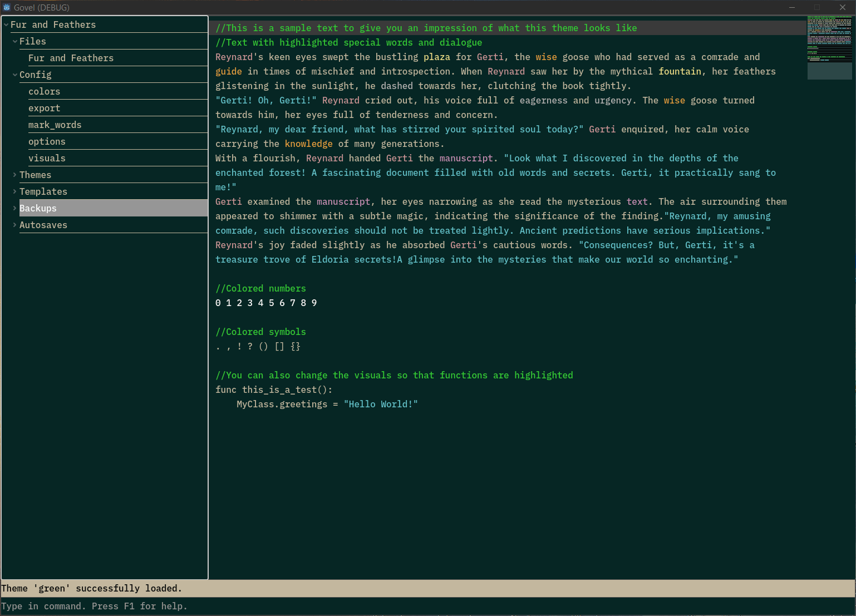The width and height of the screenshot is (856, 616).
Task: Select the Config label in the tree
Action: tap(35, 75)
